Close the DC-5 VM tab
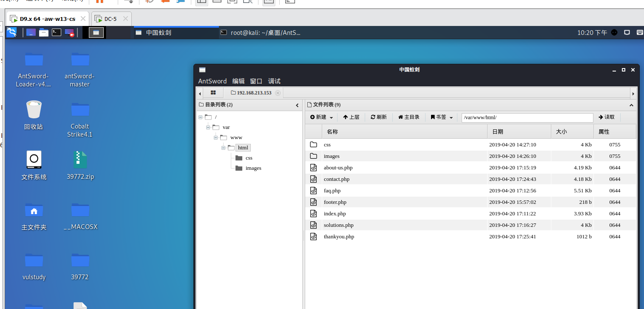Screen dimensions: 644x309 [125, 19]
